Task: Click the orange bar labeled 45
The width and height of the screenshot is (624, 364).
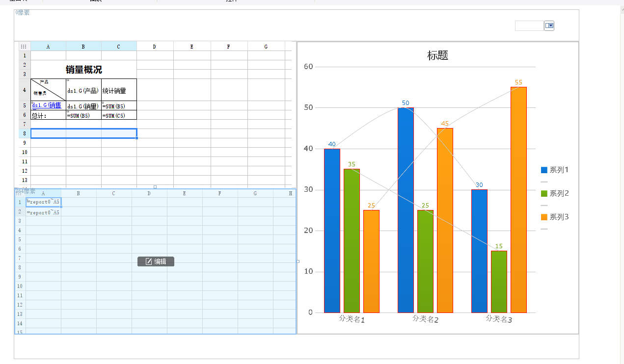Action: pos(445,220)
